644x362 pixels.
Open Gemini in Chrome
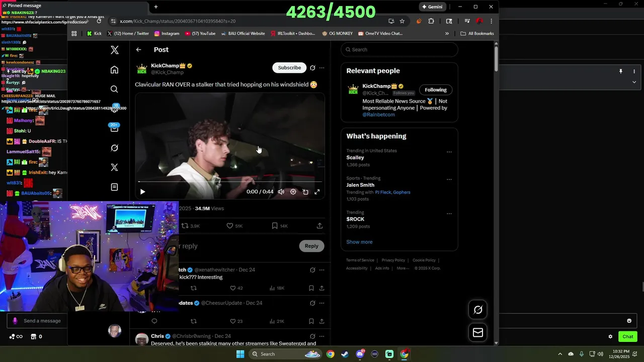pyautogui.click(x=432, y=7)
